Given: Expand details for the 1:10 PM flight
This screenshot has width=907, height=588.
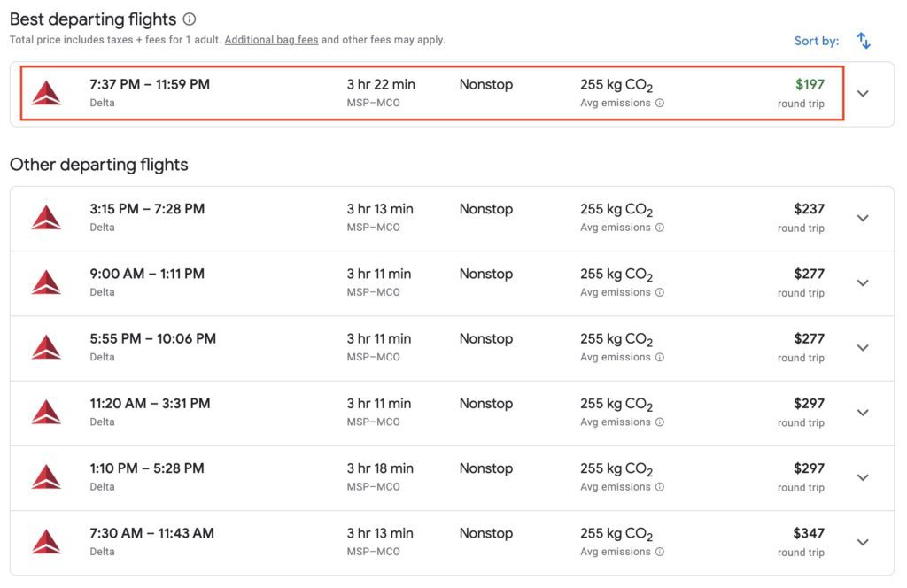Looking at the screenshot, I should [862, 476].
